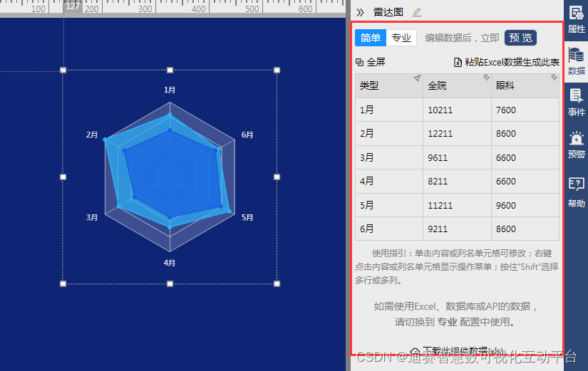
Task: Click the 眼科 column header sort icon
Action: coord(554,77)
